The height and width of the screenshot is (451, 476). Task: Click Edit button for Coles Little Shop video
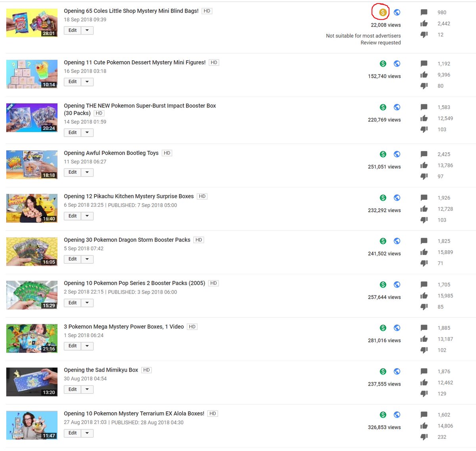click(x=73, y=31)
